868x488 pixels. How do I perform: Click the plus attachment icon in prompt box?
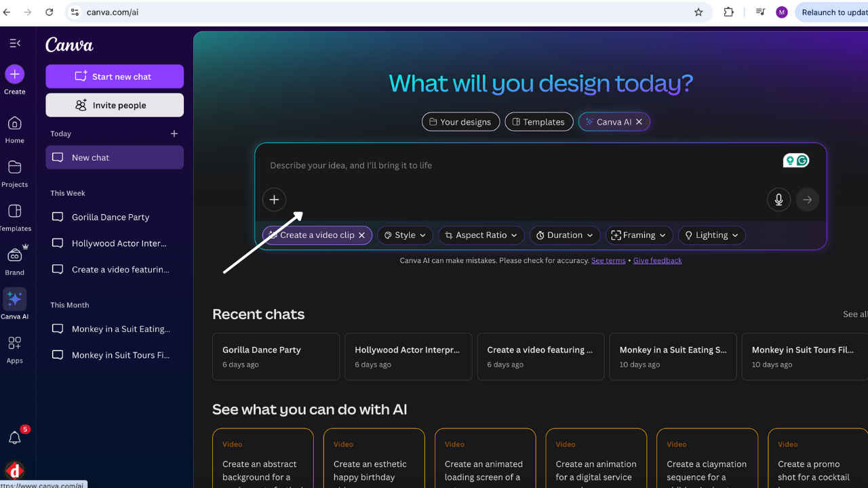tap(274, 200)
